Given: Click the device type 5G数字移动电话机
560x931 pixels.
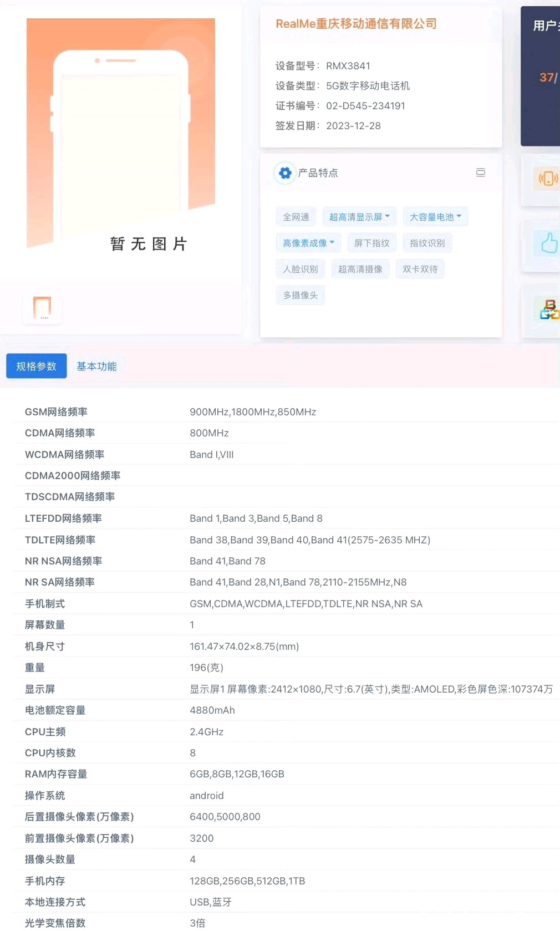Looking at the screenshot, I should point(368,86).
